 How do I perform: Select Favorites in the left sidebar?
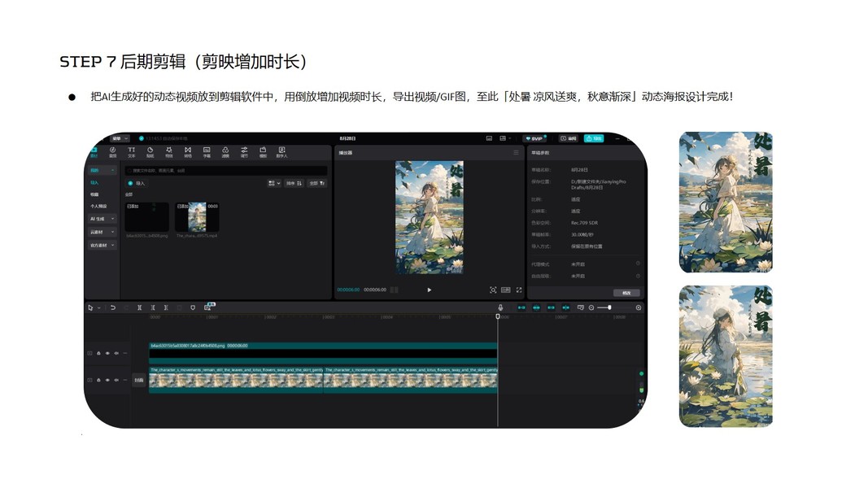click(94, 194)
